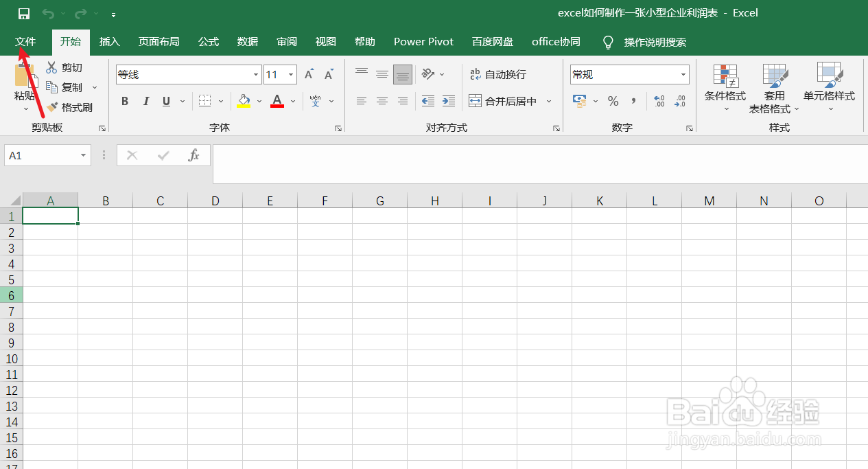Expand the 合并后居中 dropdown arrow
This screenshot has height=469, width=868.
[x=549, y=101]
